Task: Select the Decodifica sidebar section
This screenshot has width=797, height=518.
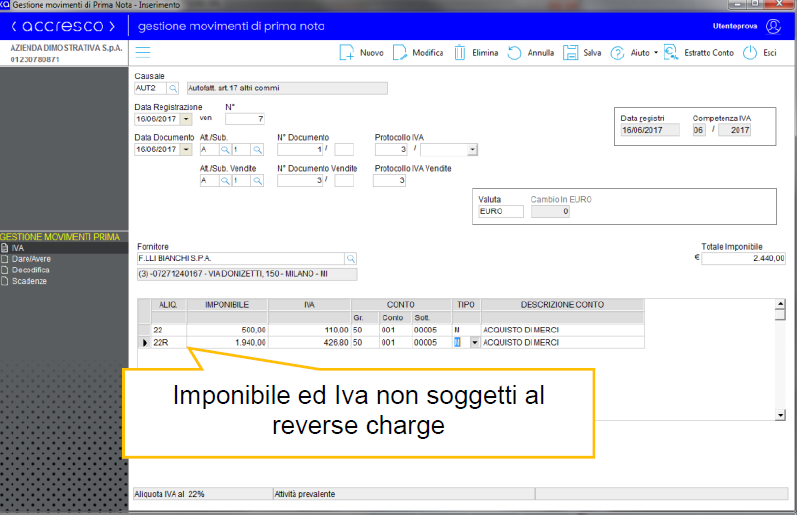Action: 64,270
